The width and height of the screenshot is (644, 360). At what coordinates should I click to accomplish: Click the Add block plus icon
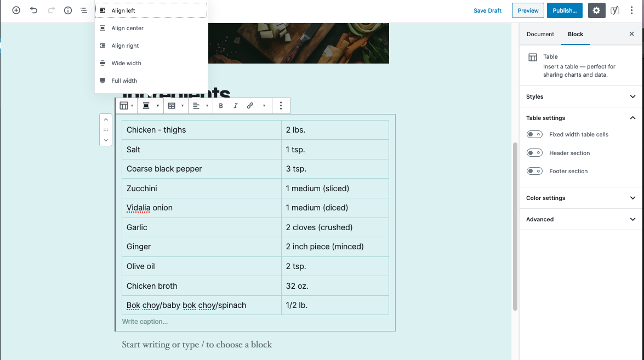(16, 10)
